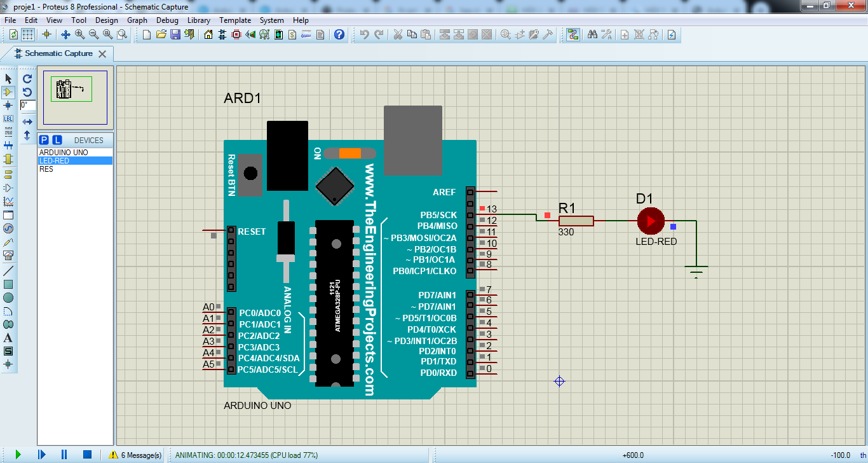Select RES in the devices list
The height and width of the screenshot is (463, 868).
[x=75, y=169]
